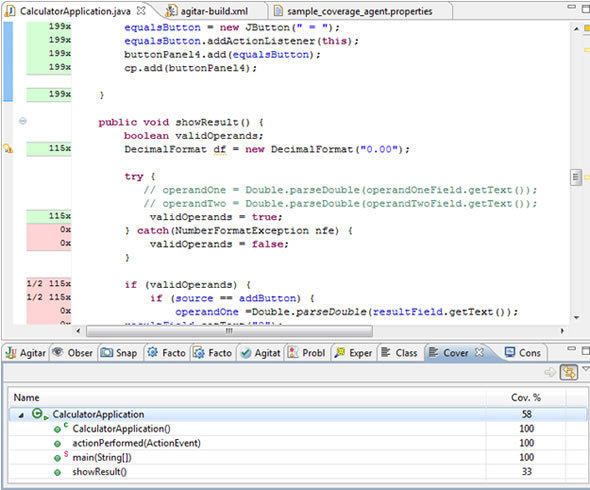Screen dimensions: 590x490
Task: Open the Snapshots view tab
Action: click(119, 353)
